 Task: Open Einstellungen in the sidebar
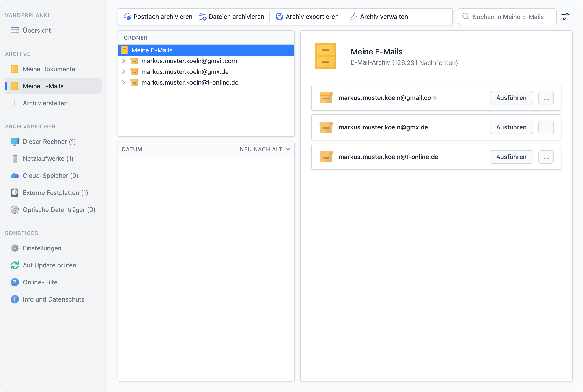tap(42, 248)
